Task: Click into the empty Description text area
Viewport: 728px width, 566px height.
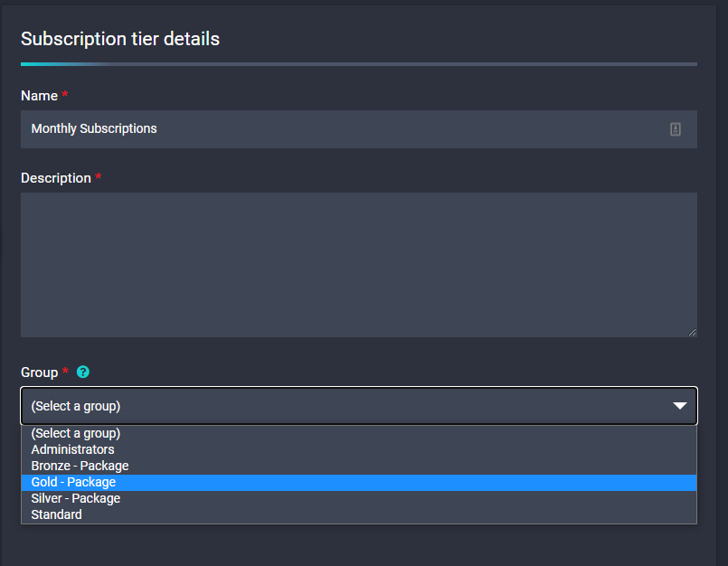Action: [358, 265]
